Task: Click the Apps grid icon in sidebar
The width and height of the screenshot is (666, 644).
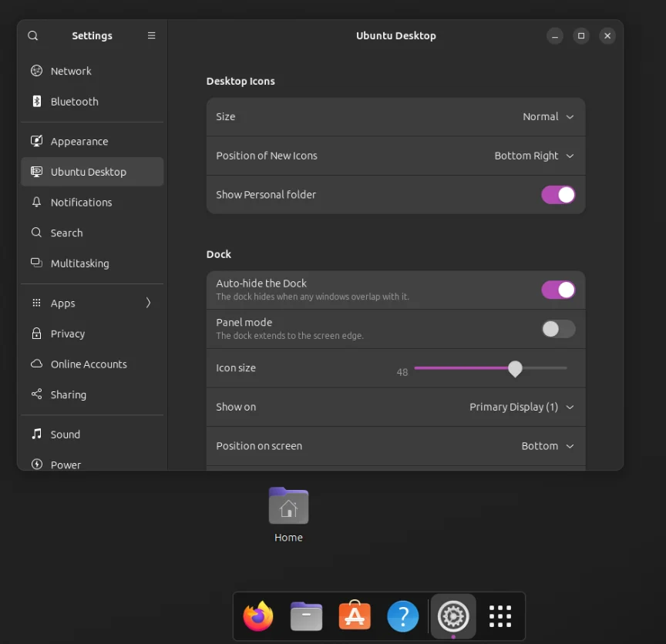Action: coord(36,303)
